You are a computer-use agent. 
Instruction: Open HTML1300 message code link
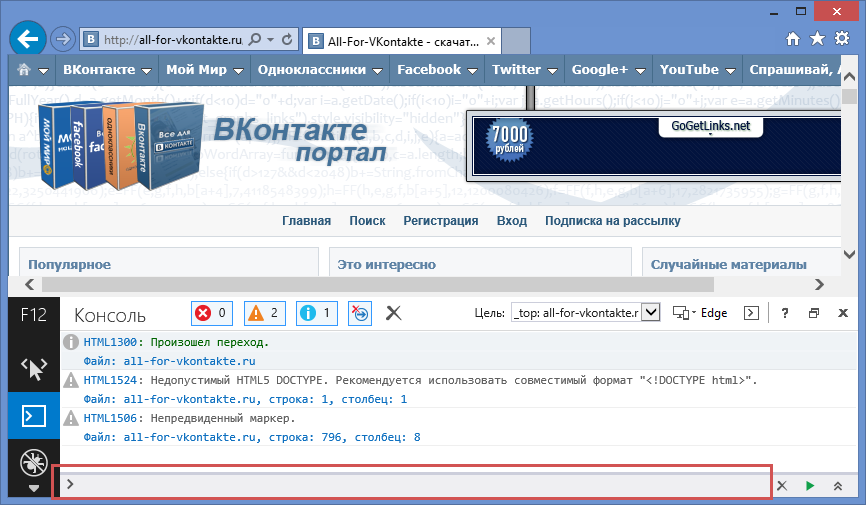click(110, 342)
